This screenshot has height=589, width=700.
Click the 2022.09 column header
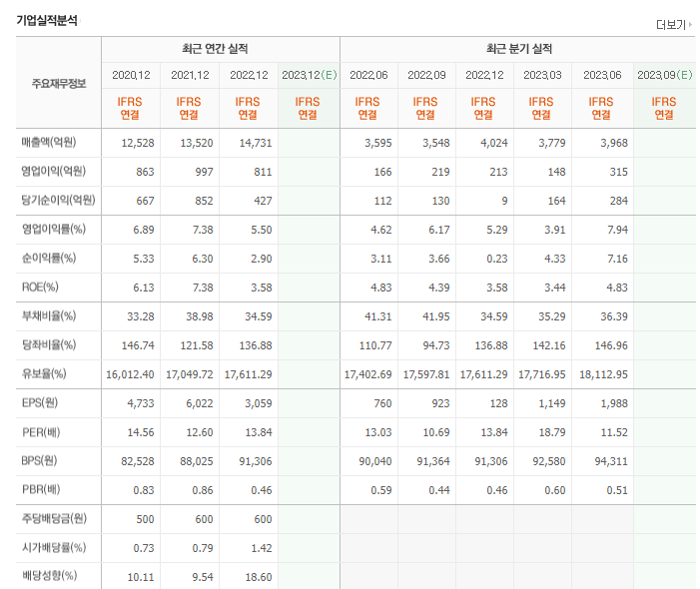426,75
